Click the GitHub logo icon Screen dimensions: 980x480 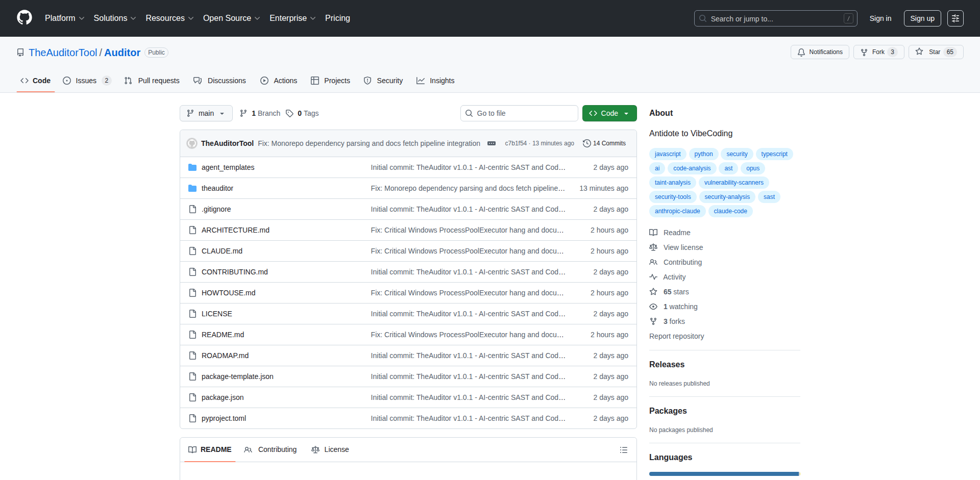(x=24, y=18)
